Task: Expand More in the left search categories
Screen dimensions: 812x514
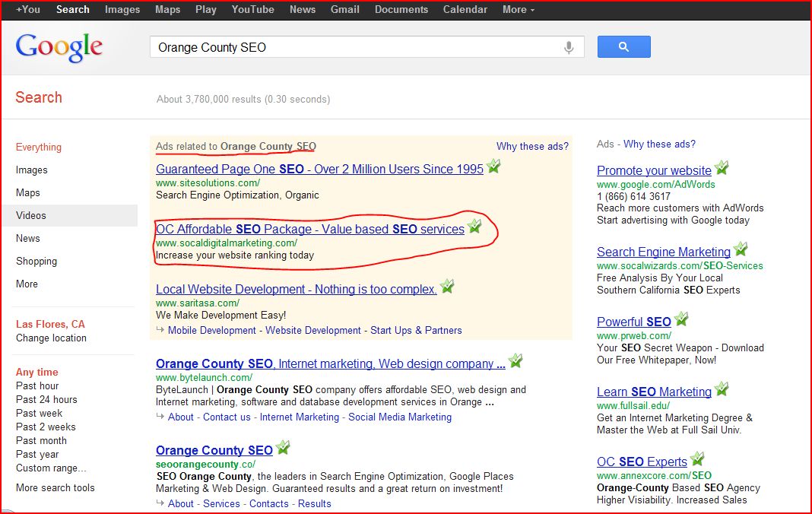Action: coord(27,284)
